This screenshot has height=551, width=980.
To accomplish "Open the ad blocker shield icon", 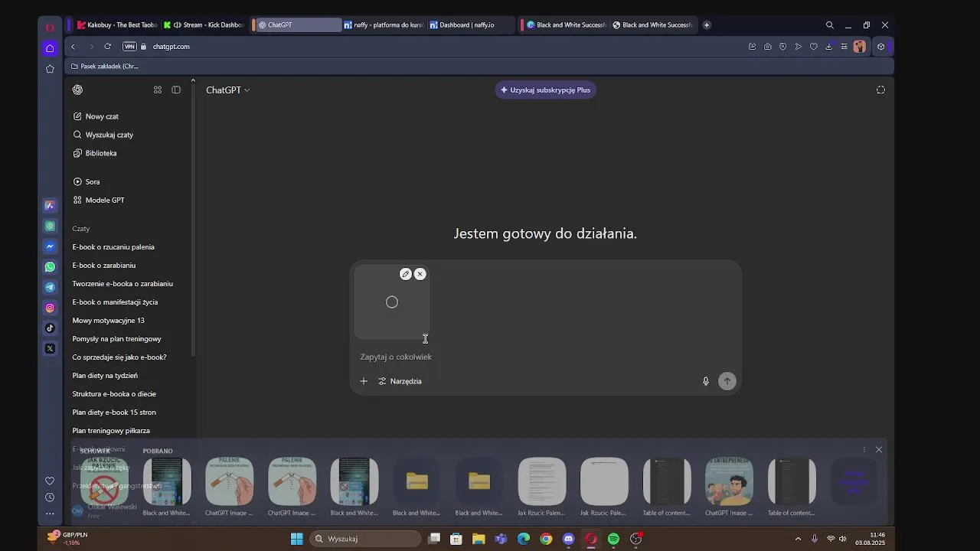I will pyautogui.click(x=782, y=47).
